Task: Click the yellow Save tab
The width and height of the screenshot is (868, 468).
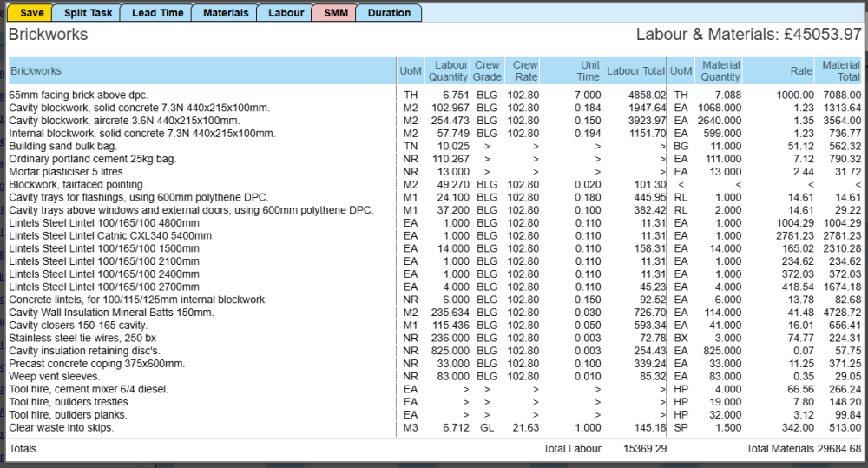Action: [x=30, y=13]
